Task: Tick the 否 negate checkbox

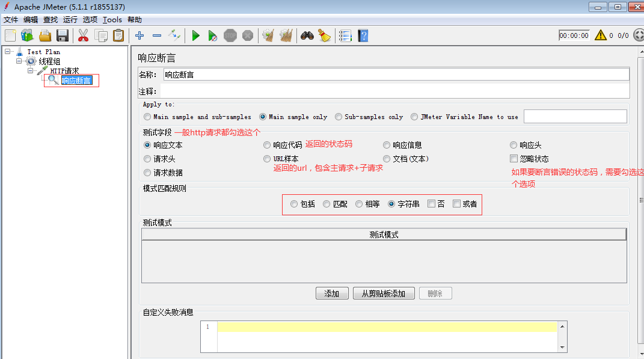Action: 431,204
